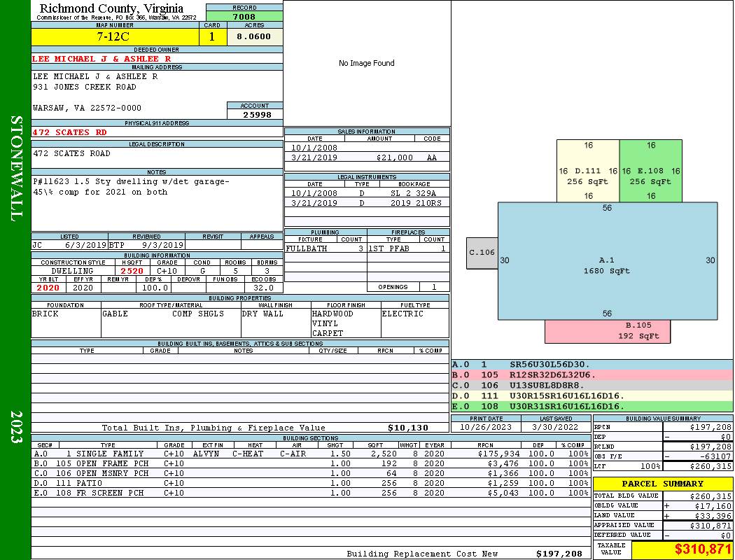Select building section row A.0 SINGLE FAMILY

311,454
